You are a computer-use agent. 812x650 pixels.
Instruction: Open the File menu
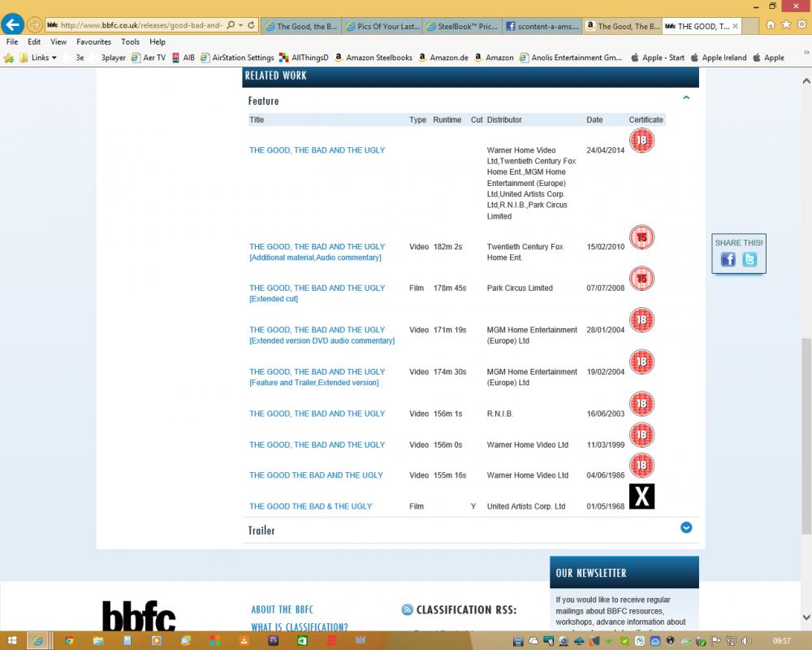[x=12, y=42]
